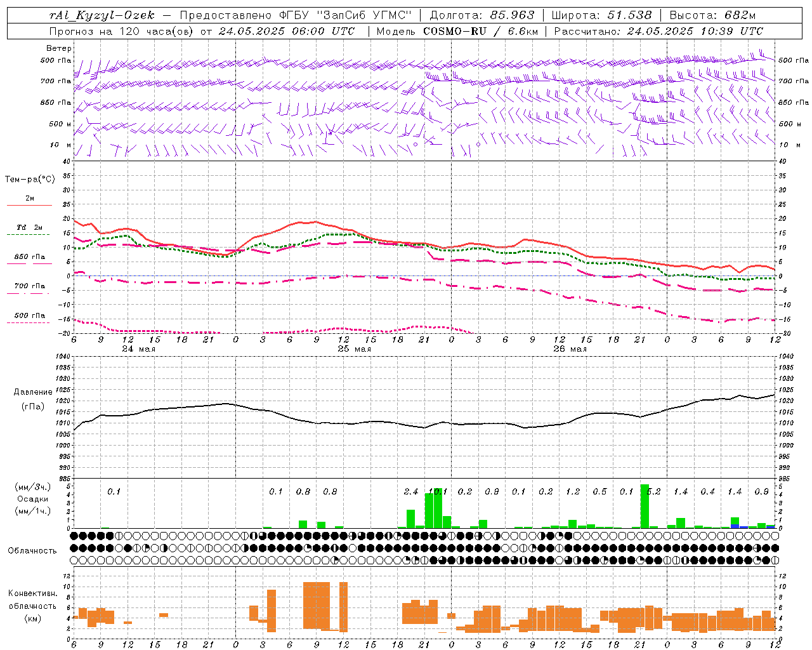The width and height of the screenshot is (812, 650).
Task: Click the Осадки panel label
Action: [x=33, y=500]
